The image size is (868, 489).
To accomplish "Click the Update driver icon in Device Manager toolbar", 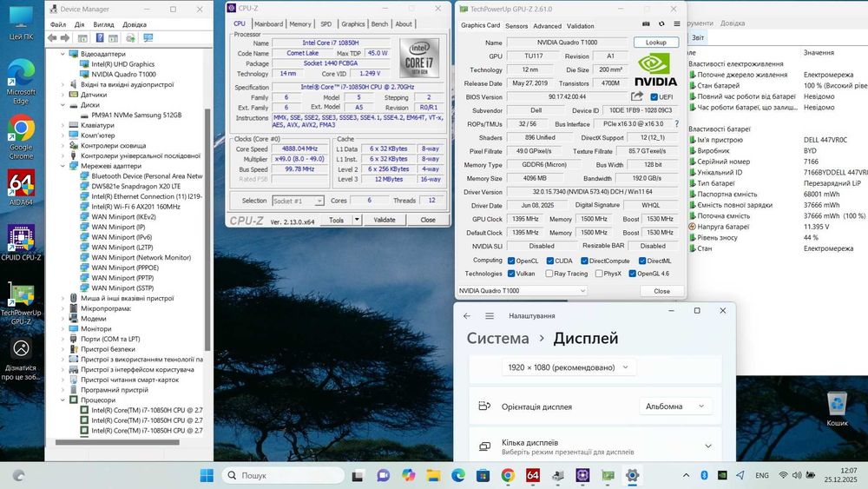I will click(130, 37).
